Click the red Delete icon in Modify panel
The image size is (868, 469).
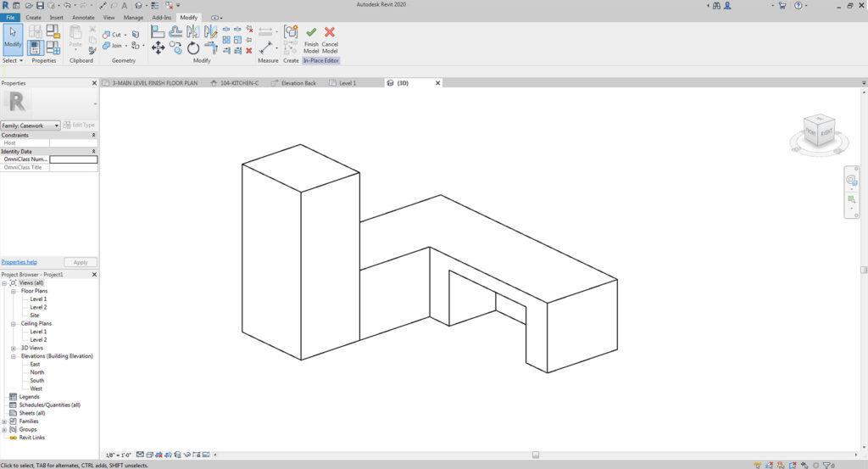249,50
